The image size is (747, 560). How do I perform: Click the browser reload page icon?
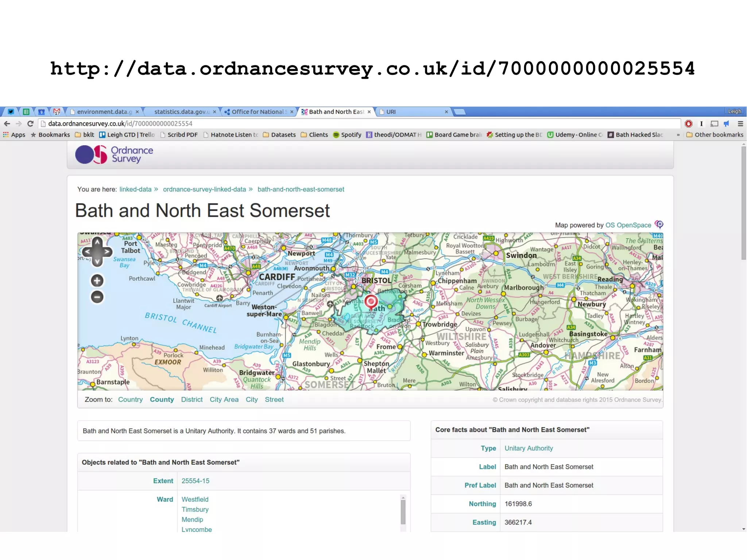[31, 124]
